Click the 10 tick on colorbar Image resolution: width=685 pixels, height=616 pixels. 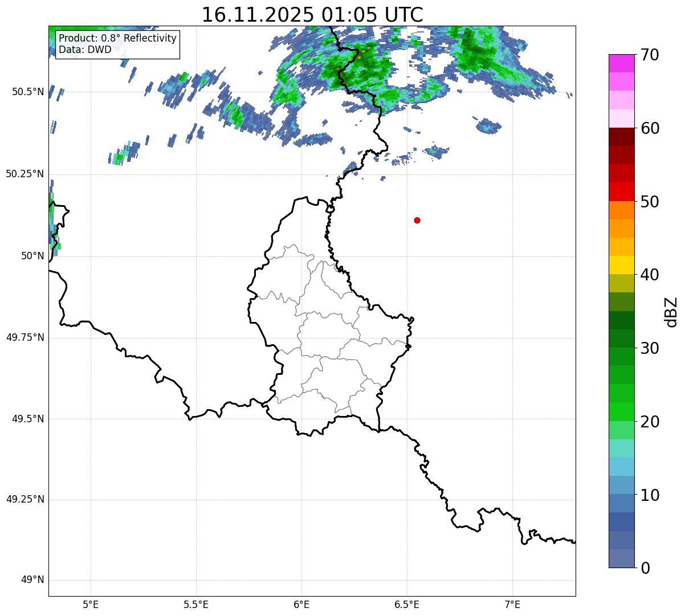650,495
